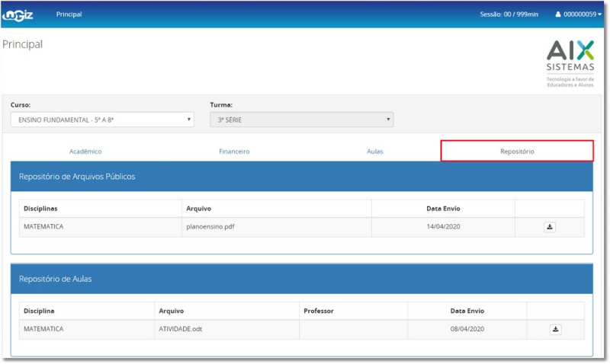Screen dimensions: 610x364
Task: Click the Principal page heading
Action: [x=23, y=44]
